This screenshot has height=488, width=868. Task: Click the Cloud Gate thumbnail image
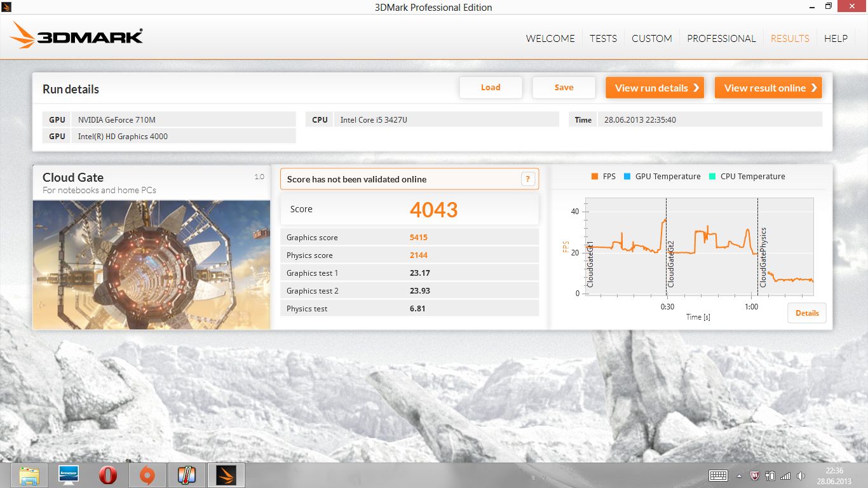(x=151, y=265)
